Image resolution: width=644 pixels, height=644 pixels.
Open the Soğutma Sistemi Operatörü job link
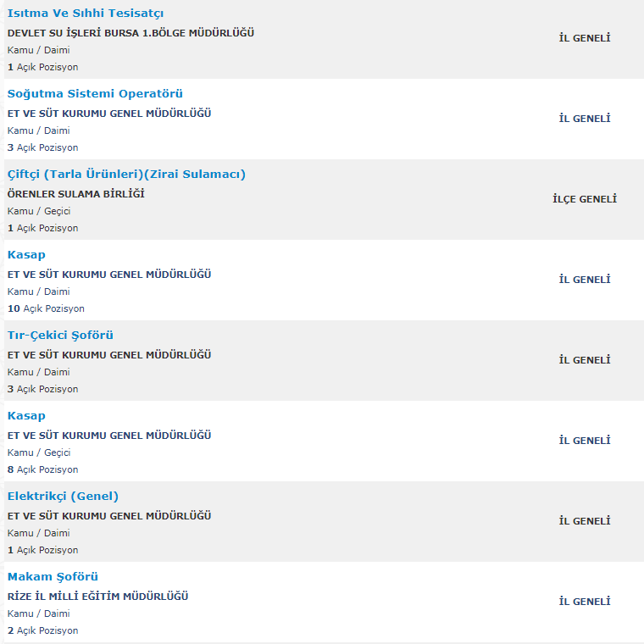95,94
